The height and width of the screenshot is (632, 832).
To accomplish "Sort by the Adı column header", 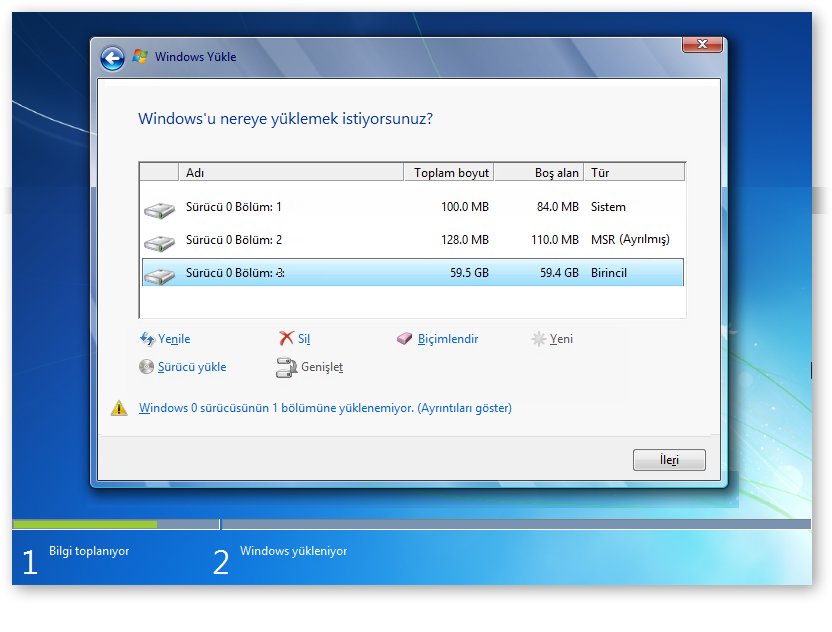I will (x=290, y=173).
